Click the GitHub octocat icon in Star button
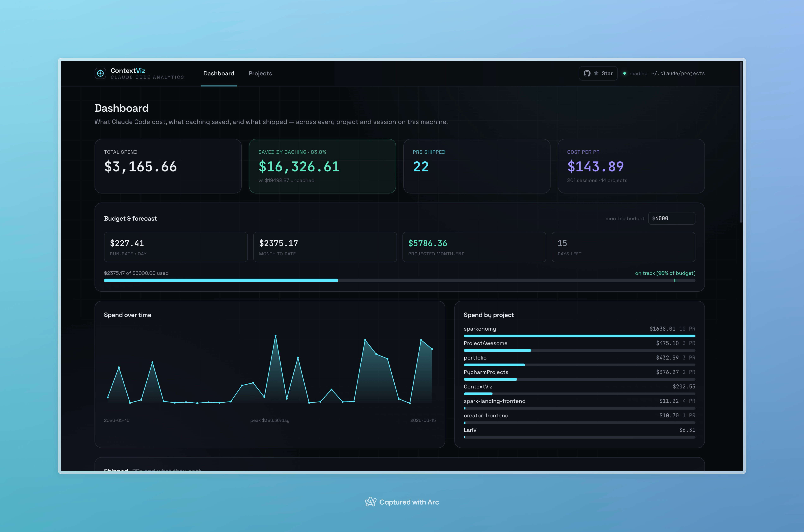804x532 pixels. pos(587,73)
